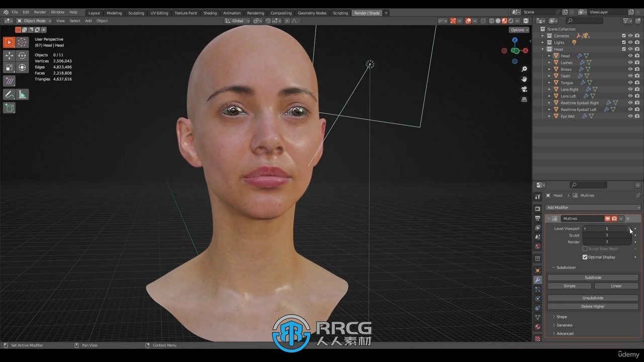Open the Tool properties tab
The image size is (644, 362).
coord(537,197)
